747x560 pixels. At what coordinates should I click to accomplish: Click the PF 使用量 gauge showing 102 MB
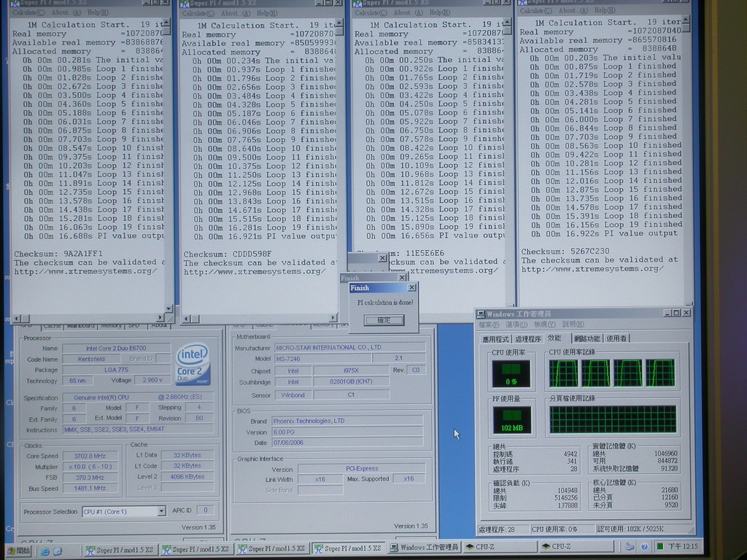511,420
